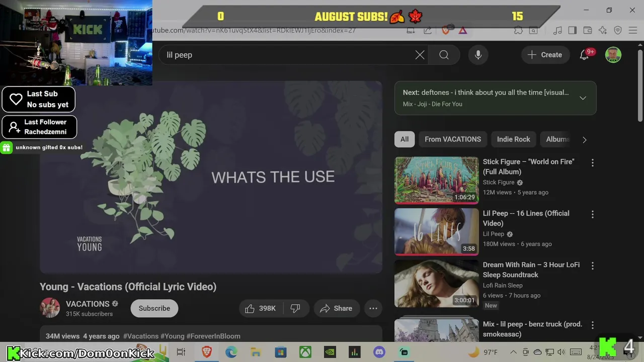Viewport: 644px width, 362px height.
Task: Click the page scrollbar
Action: click(x=640, y=85)
